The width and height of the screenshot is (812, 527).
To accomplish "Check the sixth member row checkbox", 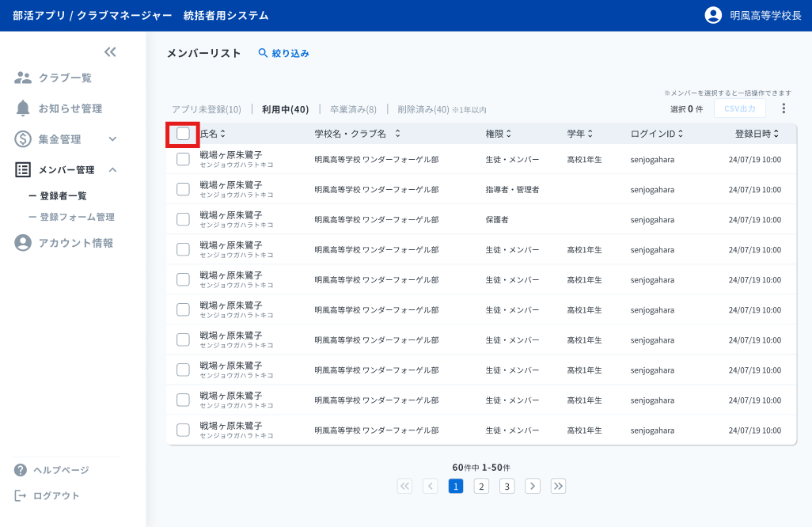I will click(x=183, y=309).
